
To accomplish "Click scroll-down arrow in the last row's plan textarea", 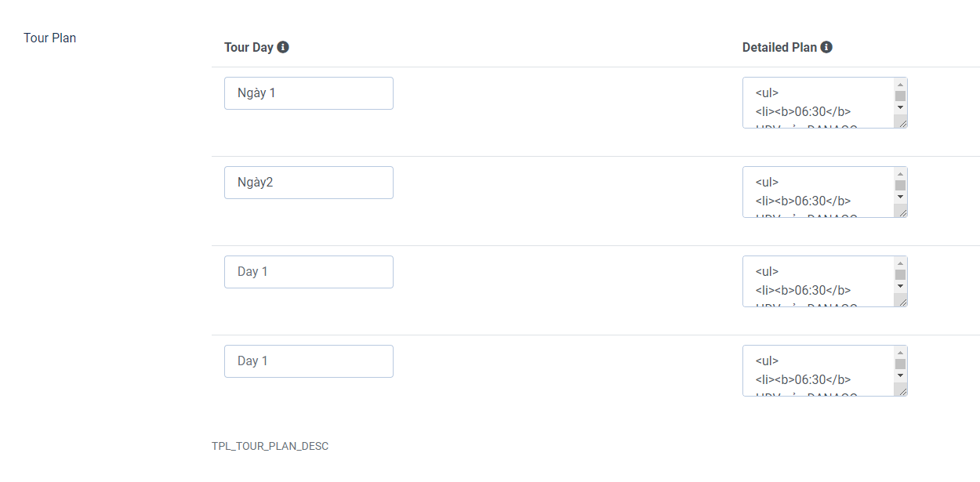I will coord(900,375).
